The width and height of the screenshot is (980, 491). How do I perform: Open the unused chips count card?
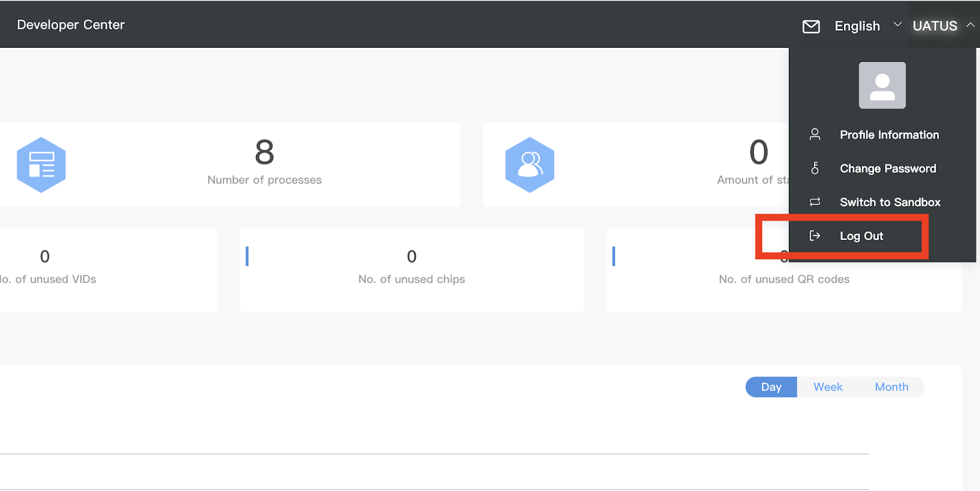pos(412,270)
